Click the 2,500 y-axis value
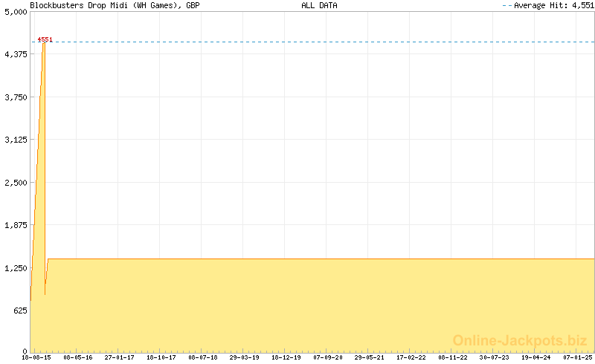595x364 pixels. pyautogui.click(x=16, y=182)
